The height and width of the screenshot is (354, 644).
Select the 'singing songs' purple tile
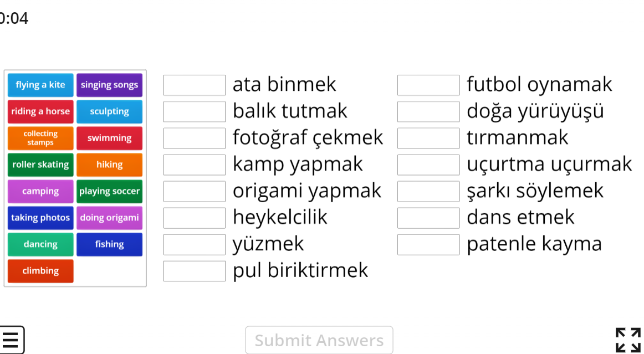tap(109, 85)
